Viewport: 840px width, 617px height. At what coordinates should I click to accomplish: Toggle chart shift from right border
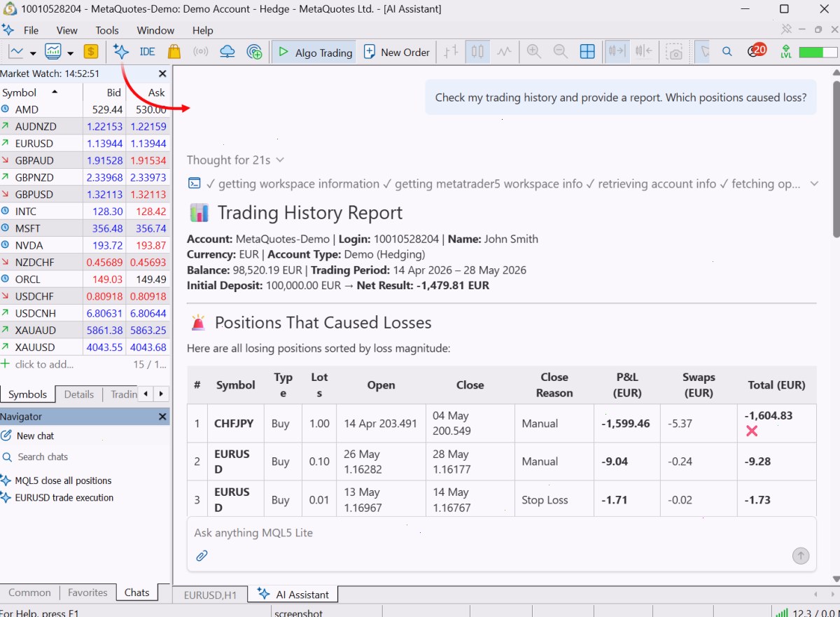(643, 52)
